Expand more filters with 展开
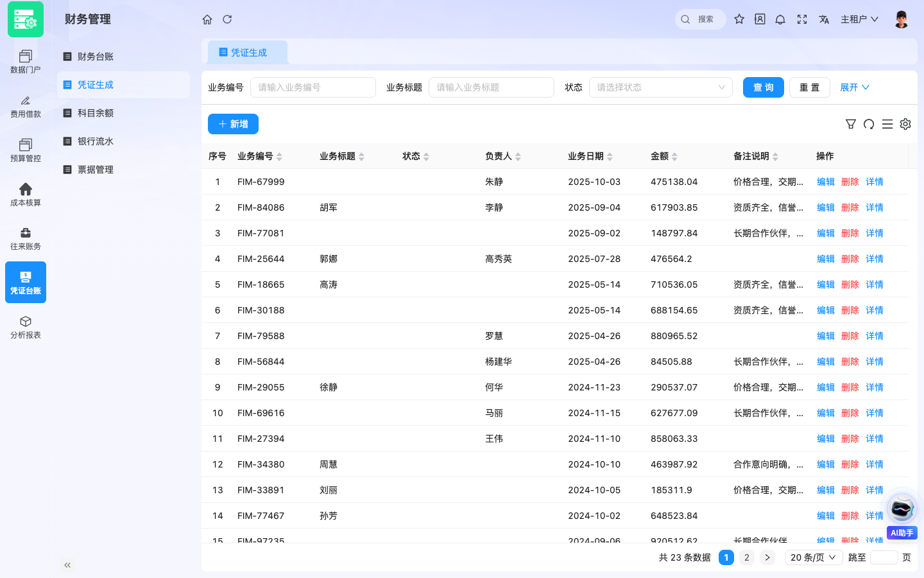This screenshot has width=924, height=578. point(855,87)
